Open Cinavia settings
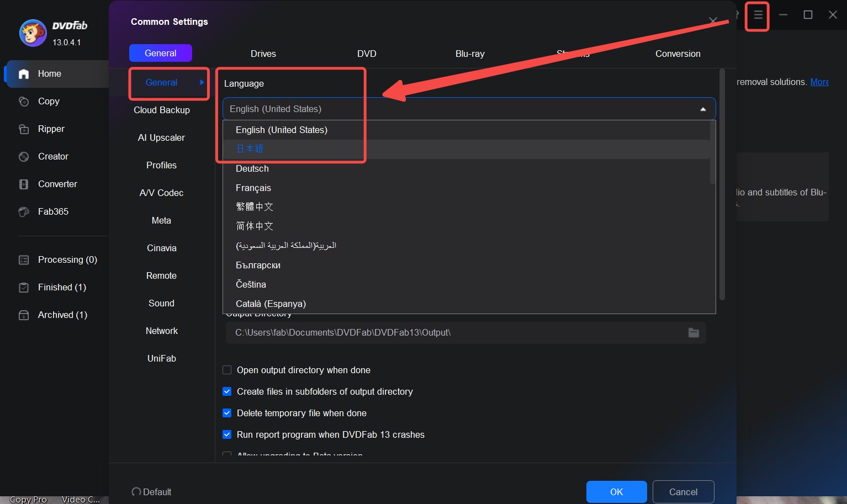 click(x=162, y=248)
